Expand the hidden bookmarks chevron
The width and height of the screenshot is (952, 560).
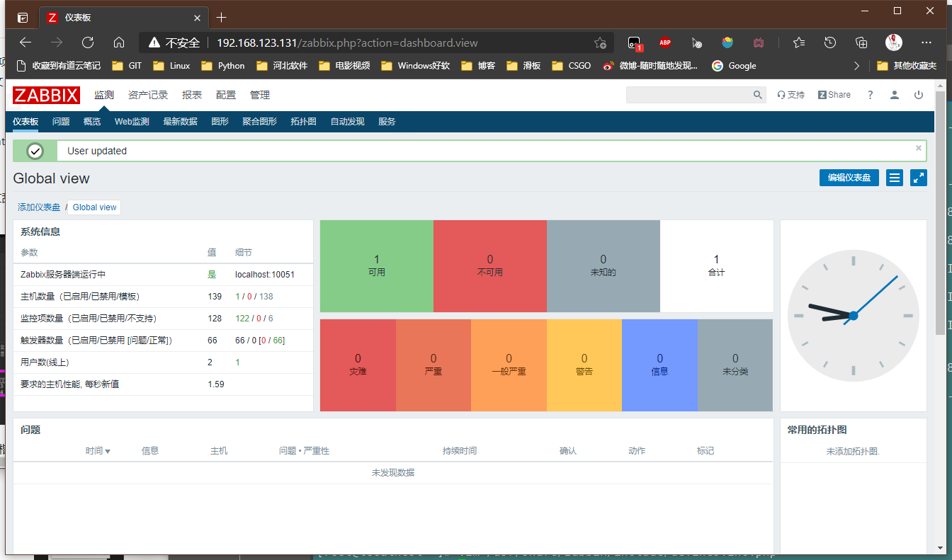click(x=857, y=66)
